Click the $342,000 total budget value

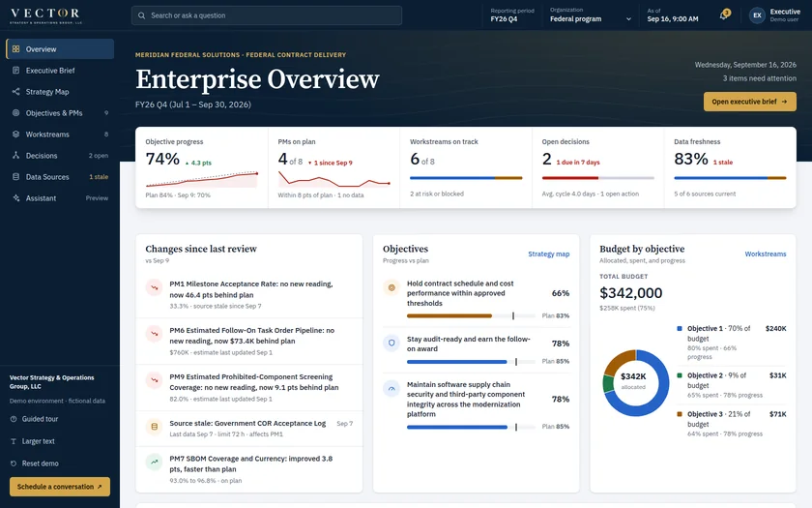(630, 293)
